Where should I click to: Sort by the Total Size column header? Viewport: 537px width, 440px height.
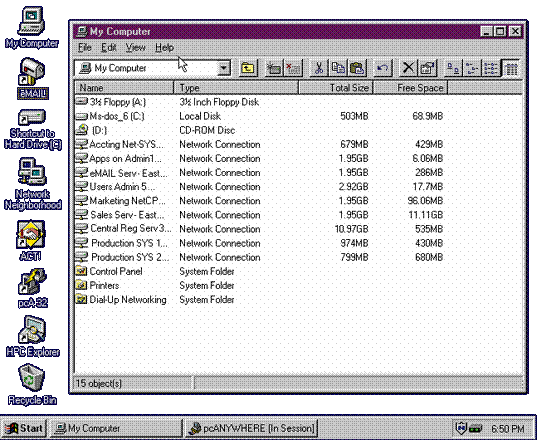pos(336,88)
